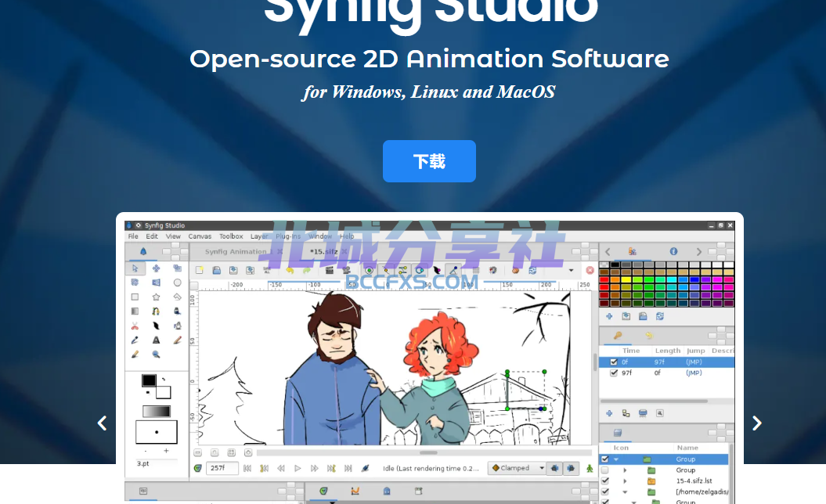Go to previous carousel slide
Screen dimensions: 826x504
coord(103,423)
